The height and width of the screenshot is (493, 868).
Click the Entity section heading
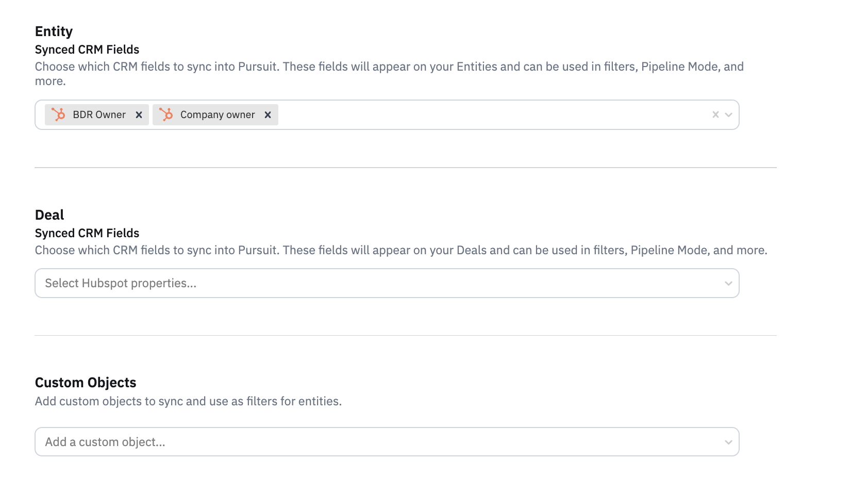pos(54,31)
